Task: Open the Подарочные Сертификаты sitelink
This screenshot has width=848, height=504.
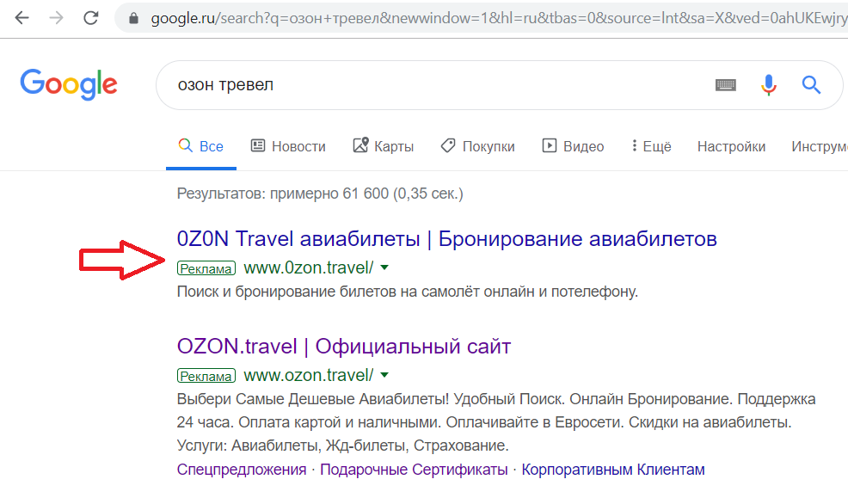Action: (x=414, y=470)
